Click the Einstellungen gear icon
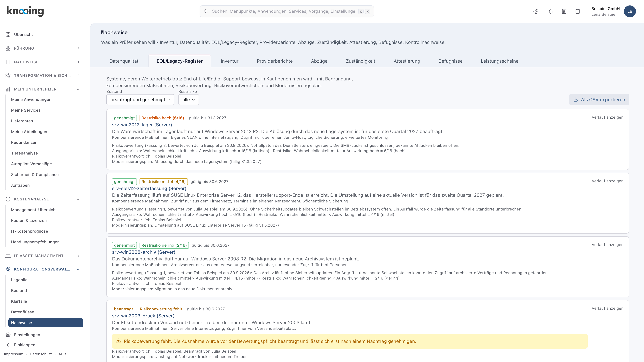644x362 pixels. pos(8,335)
